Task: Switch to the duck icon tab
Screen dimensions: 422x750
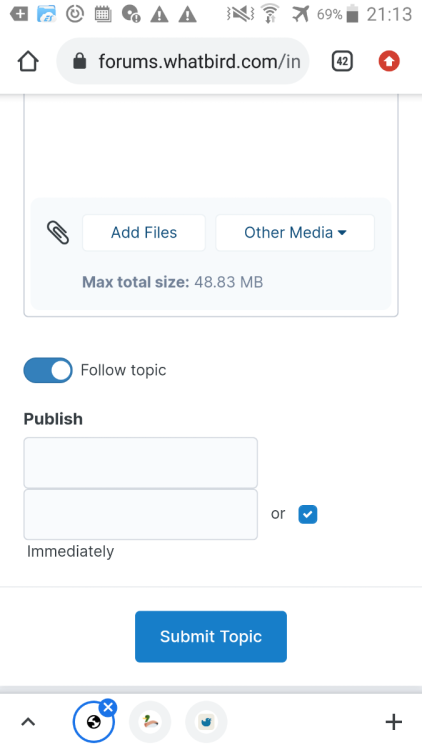Action: click(x=150, y=722)
